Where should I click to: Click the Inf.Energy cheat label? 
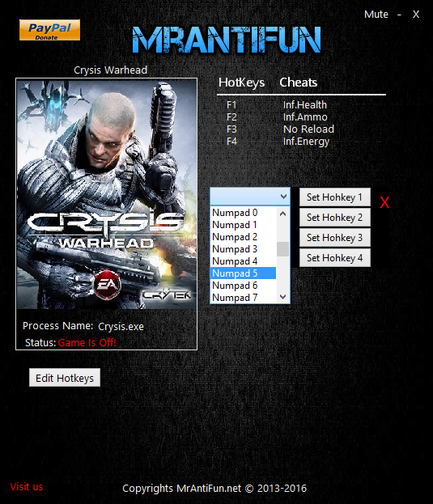[x=306, y=142]
